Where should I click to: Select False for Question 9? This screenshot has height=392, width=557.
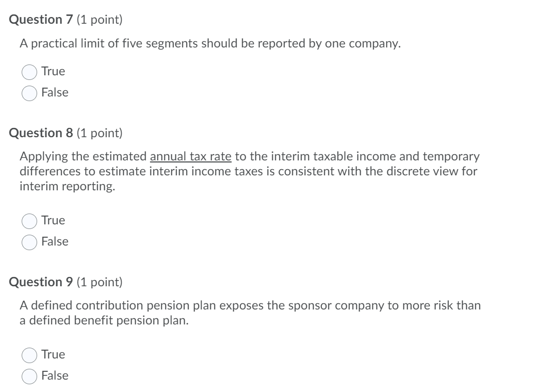click(29, 375)
